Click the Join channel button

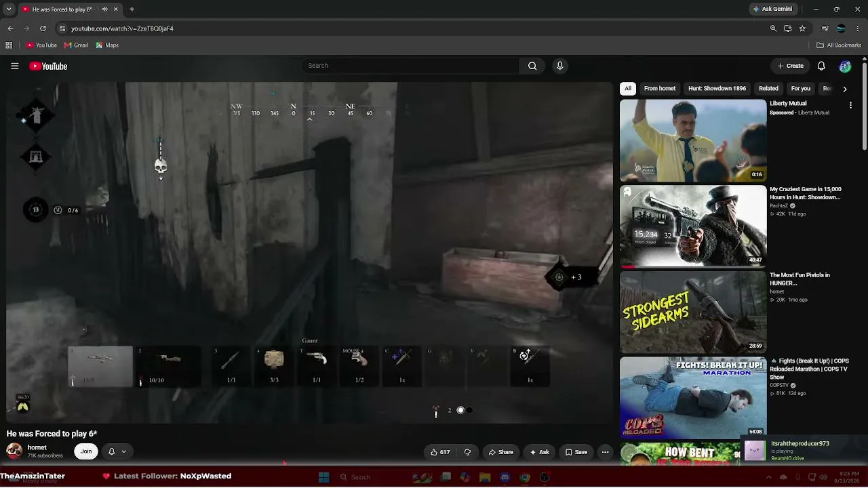tap(86, 451)
